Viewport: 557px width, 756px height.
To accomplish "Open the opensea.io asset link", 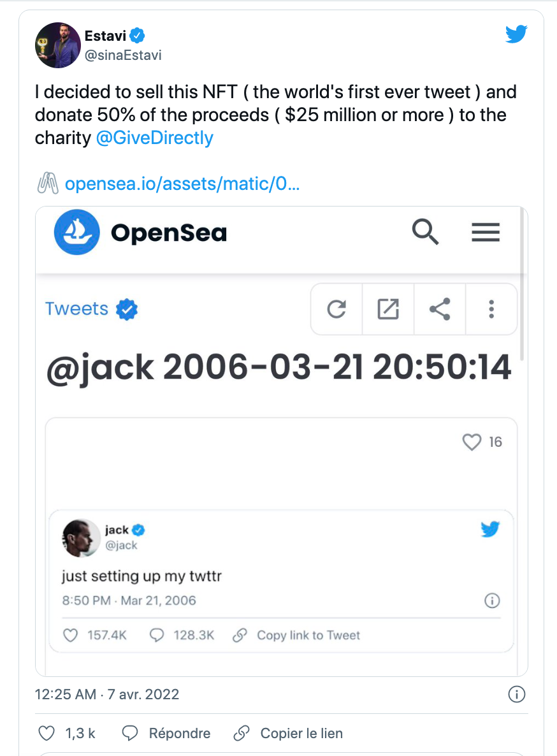I will point(182,185).
